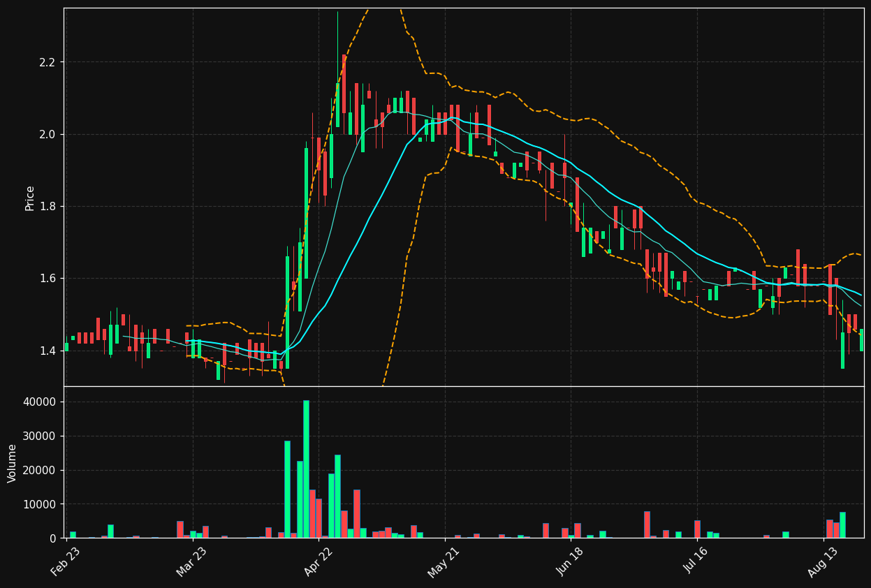Viewport: 871px width, 588px height.
Task: Click the 'Aug 13' date label
Action: tap(823, 561)
